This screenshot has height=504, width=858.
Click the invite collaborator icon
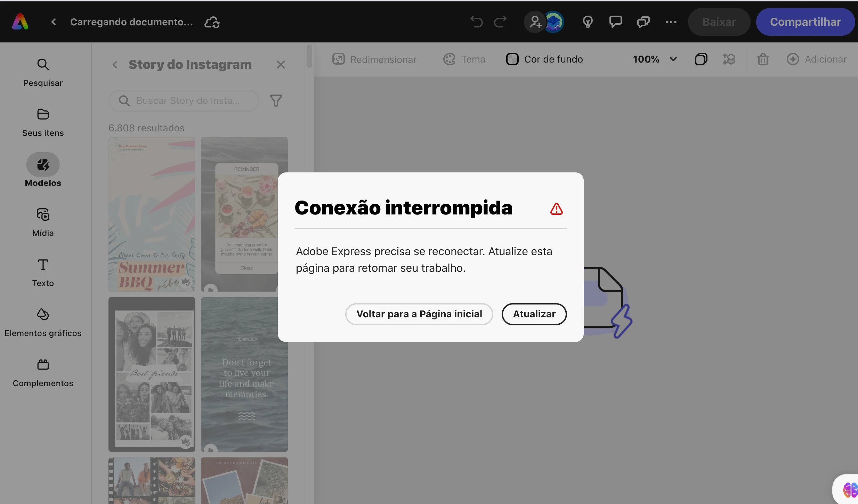(535, 22)
